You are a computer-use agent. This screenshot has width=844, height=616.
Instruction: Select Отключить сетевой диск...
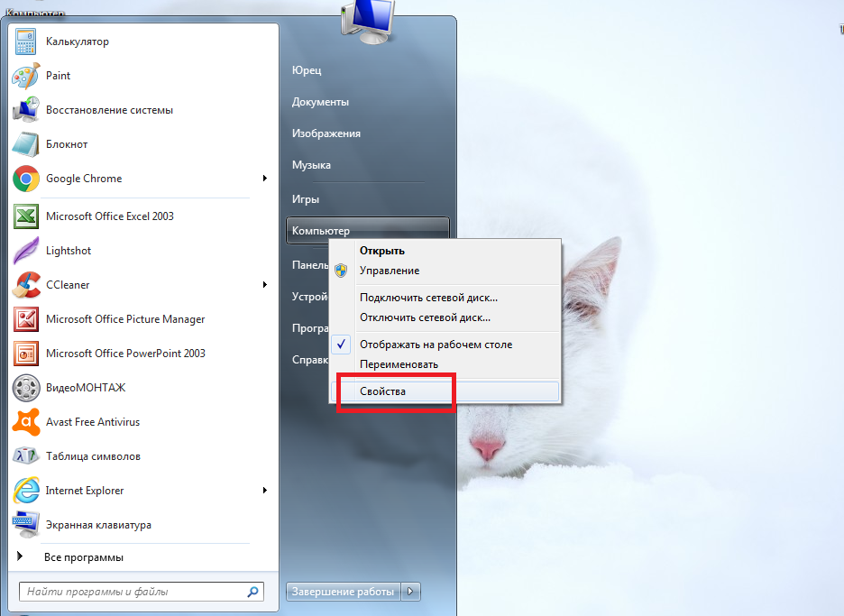click(x=426, y=317)
